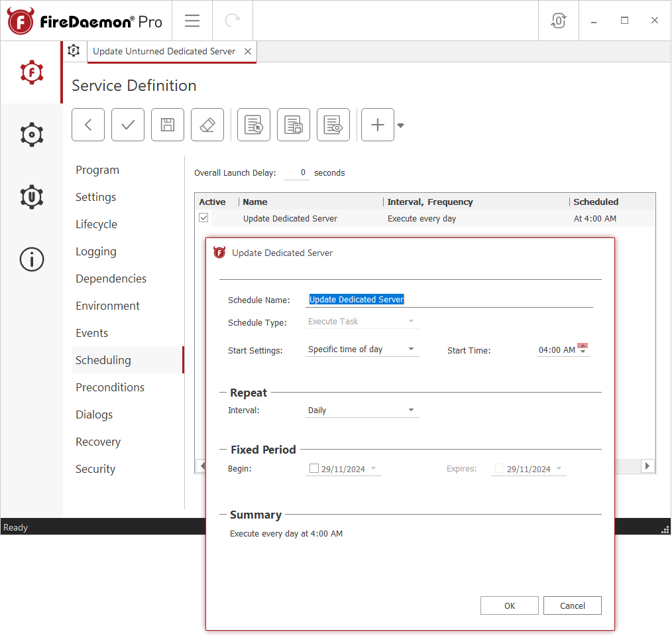Toggle Active checkbox for Update Dedicated Server
The image size is (672, 636).
[x=203, y=218]
